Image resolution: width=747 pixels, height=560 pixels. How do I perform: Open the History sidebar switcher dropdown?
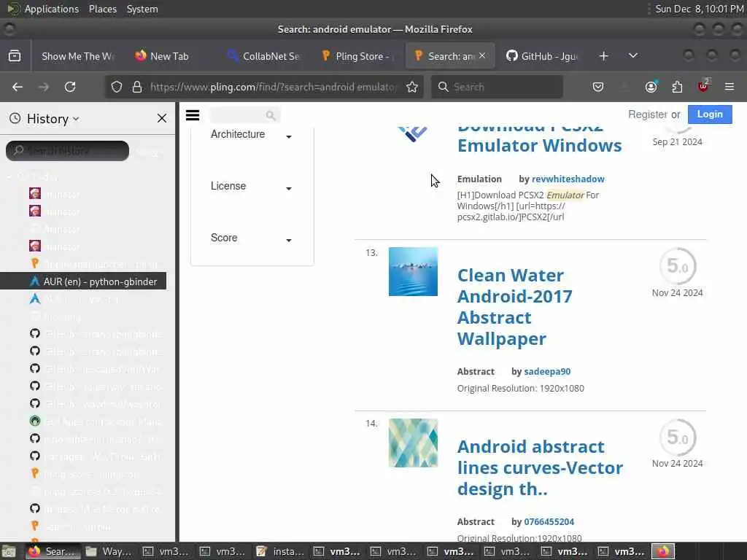point(53,119)
